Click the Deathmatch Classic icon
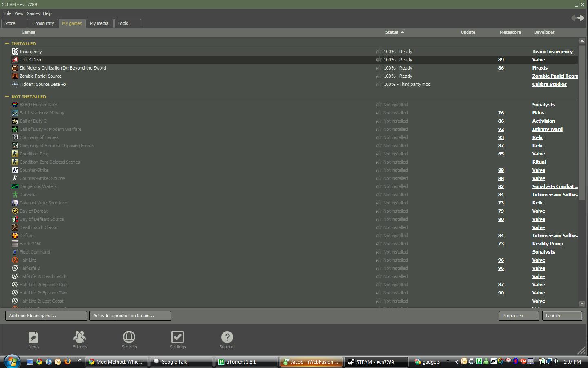The width and height of the screenshot is (588, 368). point(15,227)
